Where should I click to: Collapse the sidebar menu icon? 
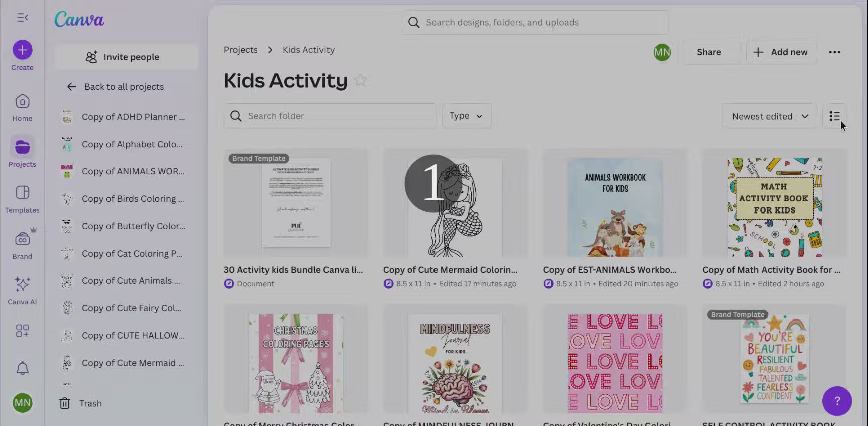(23, 18)
